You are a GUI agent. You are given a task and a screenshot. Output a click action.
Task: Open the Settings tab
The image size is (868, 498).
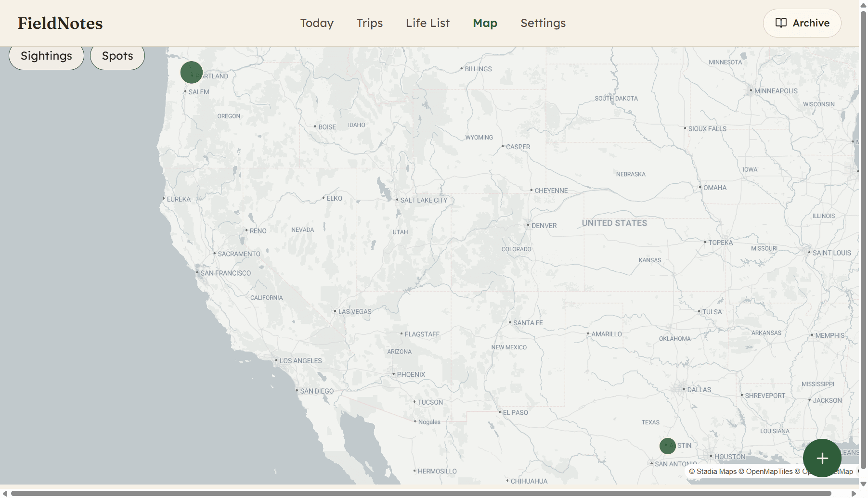543,23
